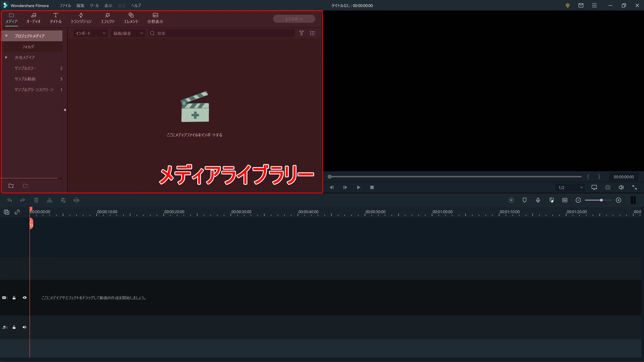The height and width of the screenshot is (362, 644).
Task: Click the edit adjustments sliders icon
Action: [63, 200]
